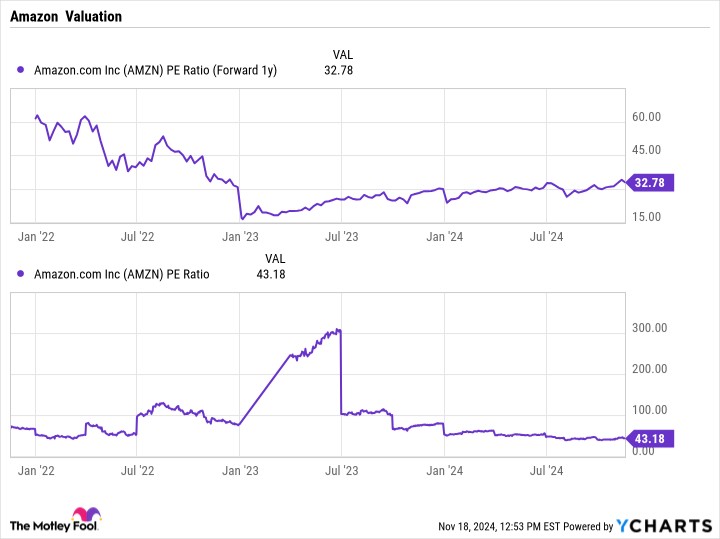Click the purple legend dot for PE Ratio
Screen dimensions: 720x539
tap(20, 274)
